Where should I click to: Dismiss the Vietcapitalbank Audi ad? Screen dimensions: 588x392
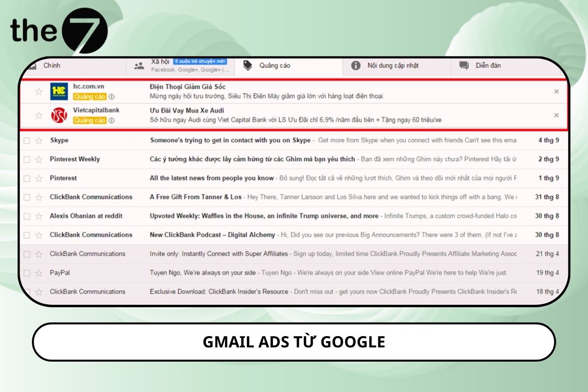[x=556, y=115]
